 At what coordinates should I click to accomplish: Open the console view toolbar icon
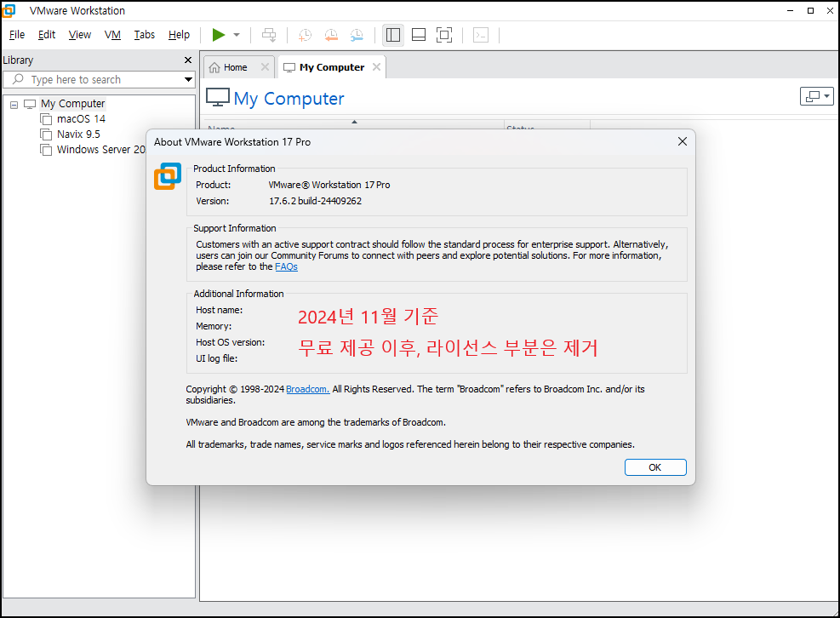click(x=481, y=35)
